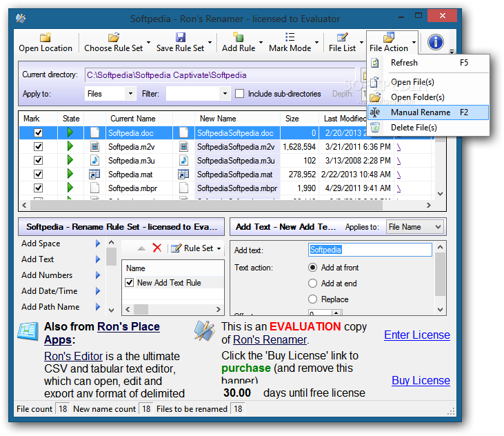Click the Rule Set pencil icon
504x436 pixels.
pos(176,248)
